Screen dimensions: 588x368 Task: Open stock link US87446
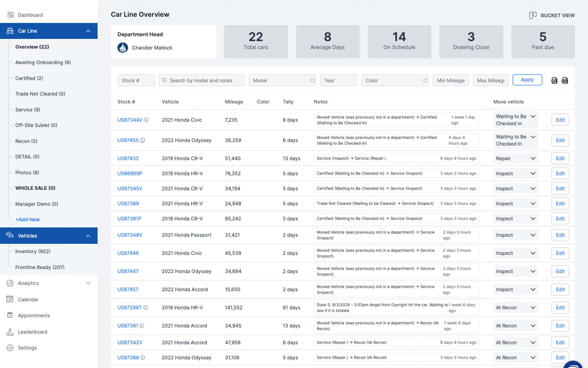[x=128, y=253]
